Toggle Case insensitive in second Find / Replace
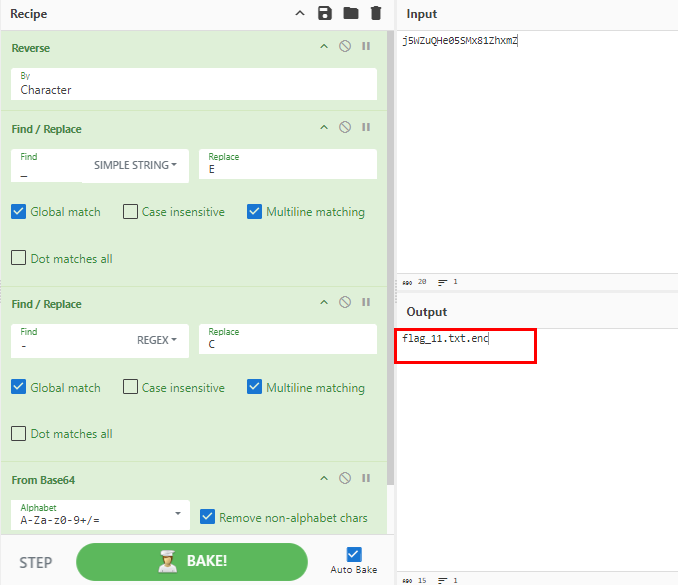This screenshot has height=585, width=678. point(130,387)
